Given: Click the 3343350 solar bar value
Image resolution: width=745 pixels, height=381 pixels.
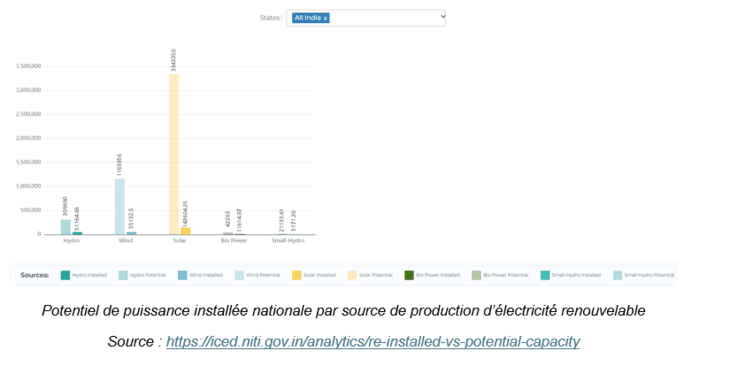Looking at the screenshot, I should pyautogui.click(x=173, y=60).
